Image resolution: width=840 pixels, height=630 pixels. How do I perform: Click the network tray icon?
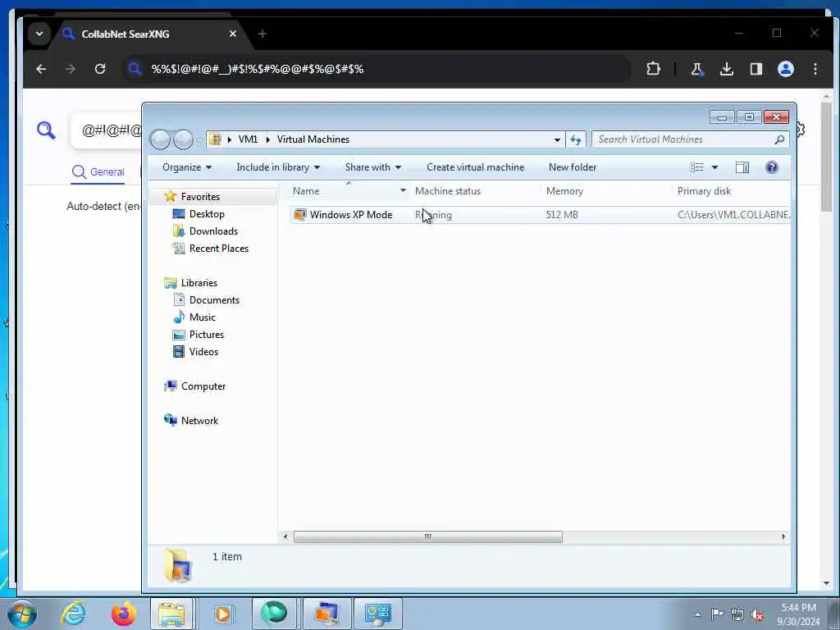click(737, 614)
